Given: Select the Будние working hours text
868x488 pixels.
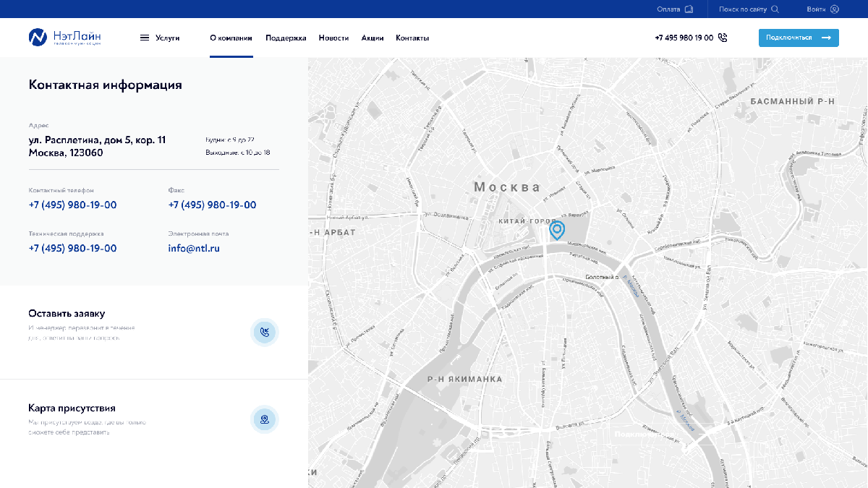Looking at the screenshot, I should [x=230, y=140].
